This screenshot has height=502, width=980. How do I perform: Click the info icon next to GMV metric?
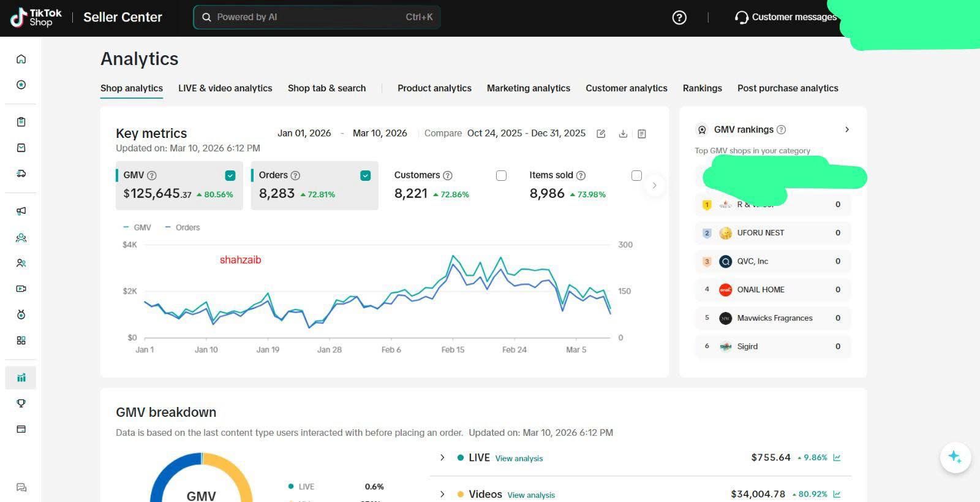tap(152, 175)
